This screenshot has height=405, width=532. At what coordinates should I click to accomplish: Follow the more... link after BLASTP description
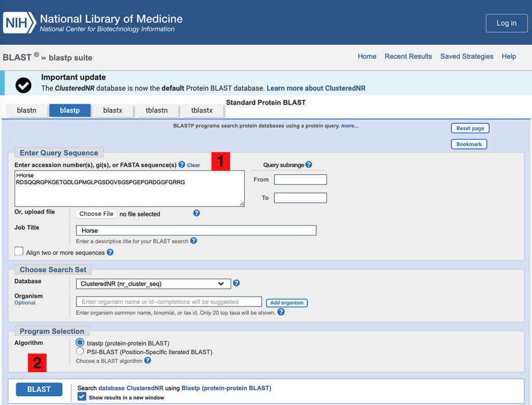(x=350, y=126)
